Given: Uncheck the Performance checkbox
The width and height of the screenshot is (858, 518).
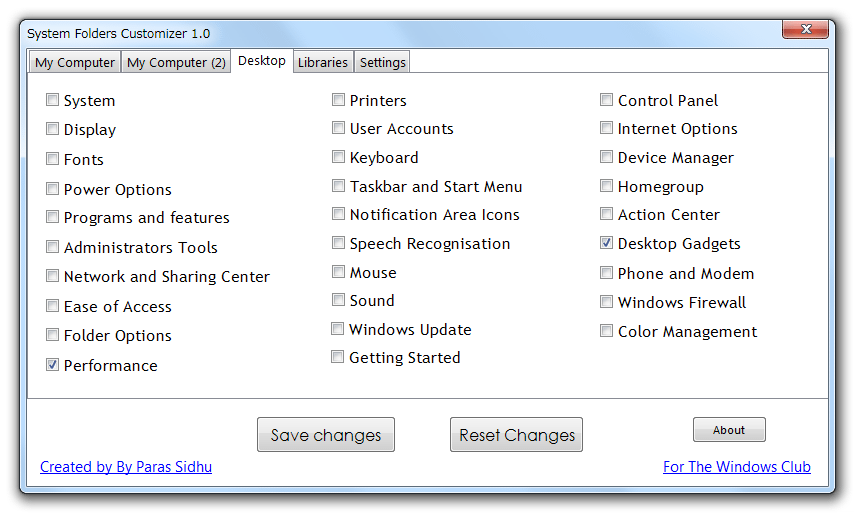Looking at the screenshot, I should pos(52,364).
